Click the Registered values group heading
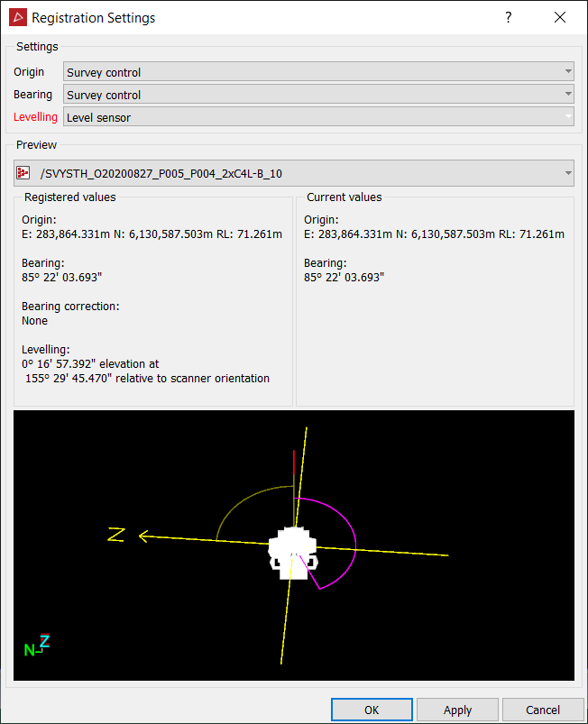This screenshot has height=724, width=588. point(70,197)
